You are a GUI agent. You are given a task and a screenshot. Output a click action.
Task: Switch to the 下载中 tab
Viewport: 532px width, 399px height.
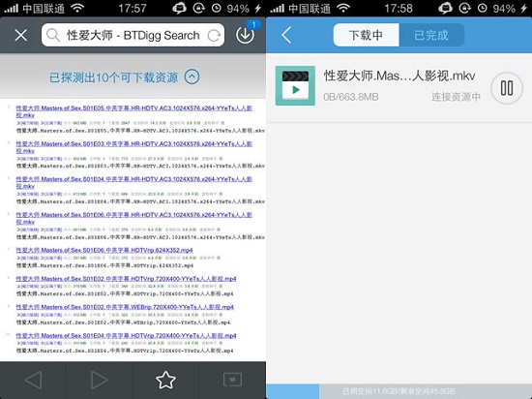click(366, 35)
